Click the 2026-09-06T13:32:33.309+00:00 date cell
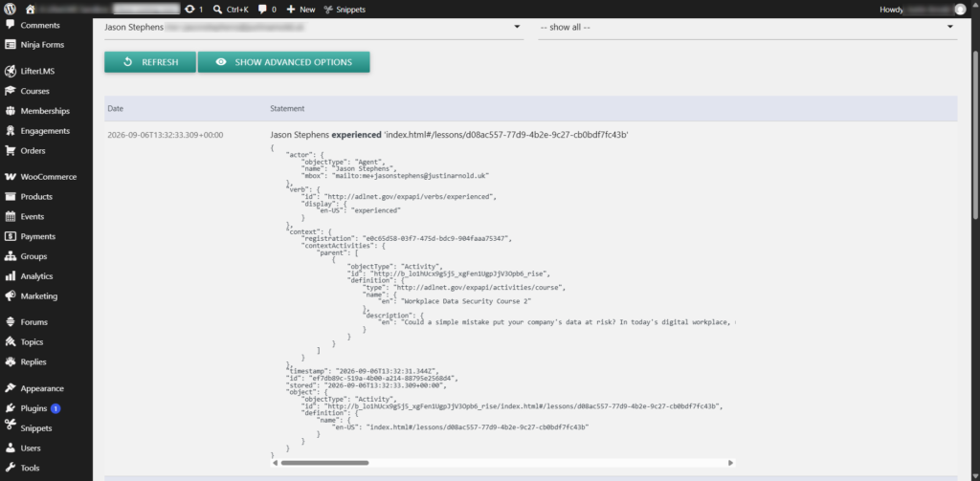 pyautogui.click(x=165, y=135)
